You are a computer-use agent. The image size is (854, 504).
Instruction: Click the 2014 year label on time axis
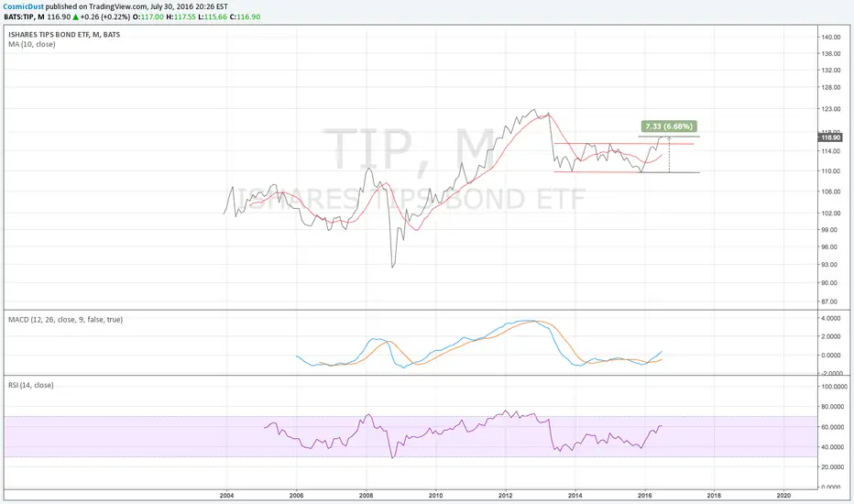(x=575, y=495)
